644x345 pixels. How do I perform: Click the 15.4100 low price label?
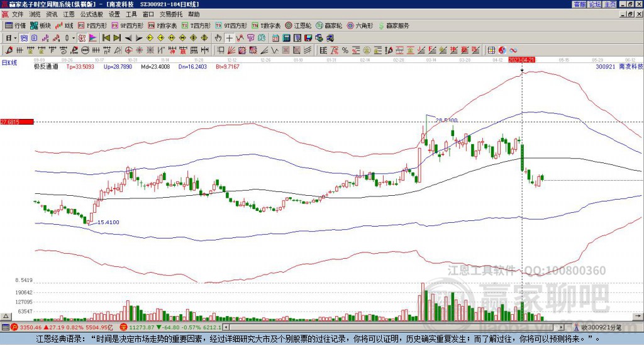(108, 222)
